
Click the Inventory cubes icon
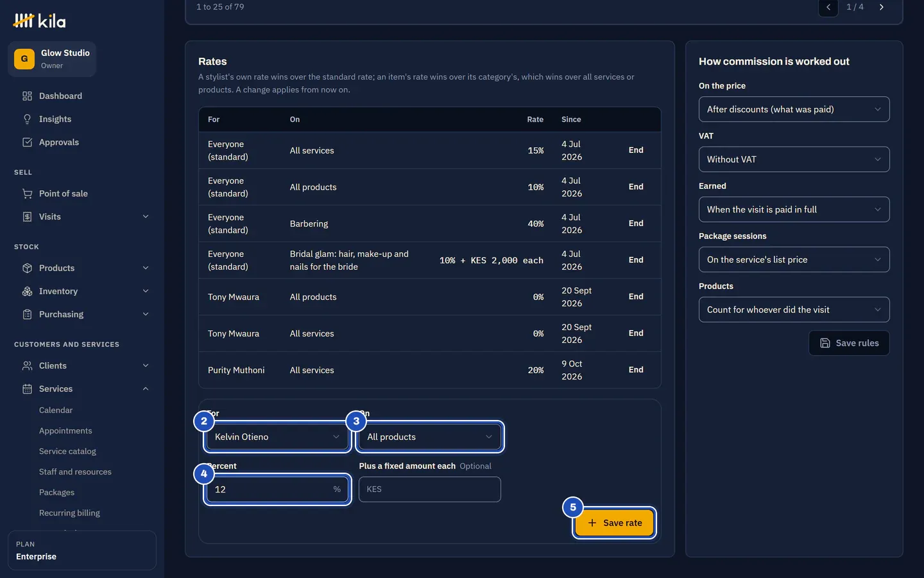[x=27, y=291]
